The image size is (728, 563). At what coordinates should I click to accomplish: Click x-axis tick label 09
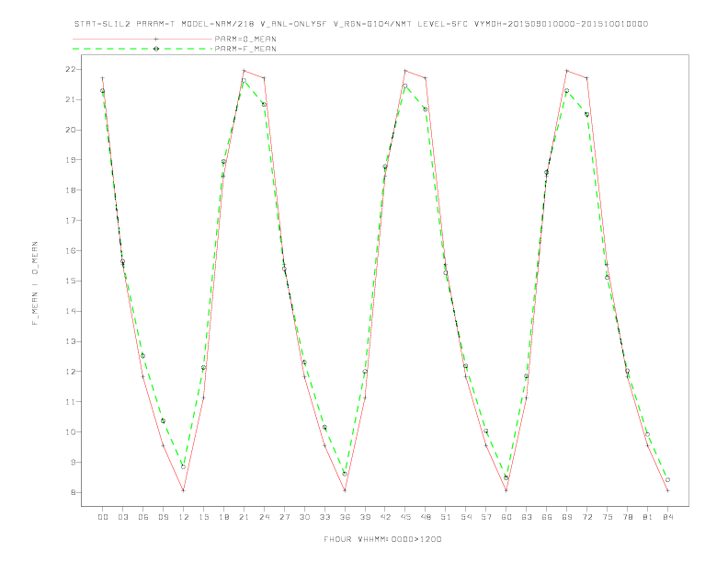point(163,517)
